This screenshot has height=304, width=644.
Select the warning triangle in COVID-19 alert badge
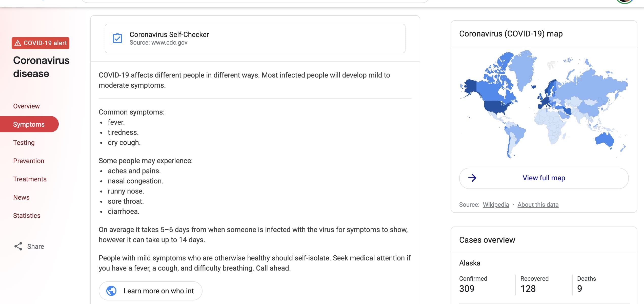coord(18,43)
